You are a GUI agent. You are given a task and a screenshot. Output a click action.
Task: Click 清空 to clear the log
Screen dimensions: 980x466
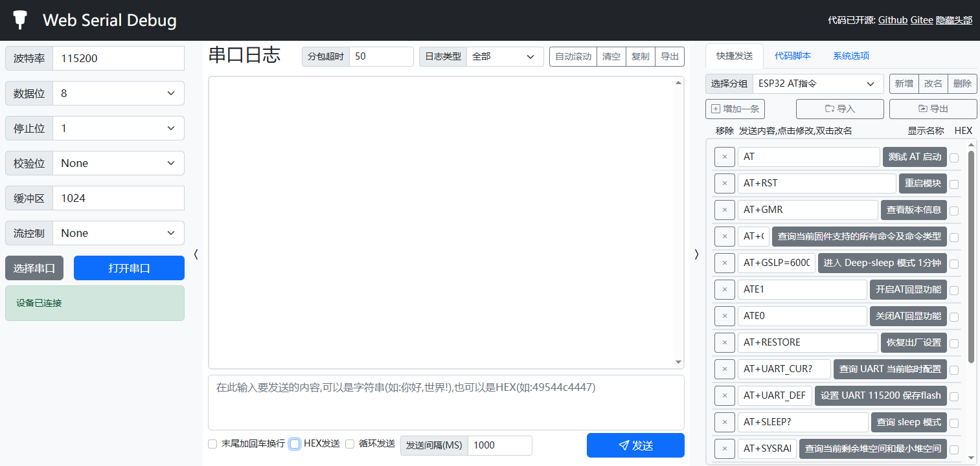(x=611, y=56)
